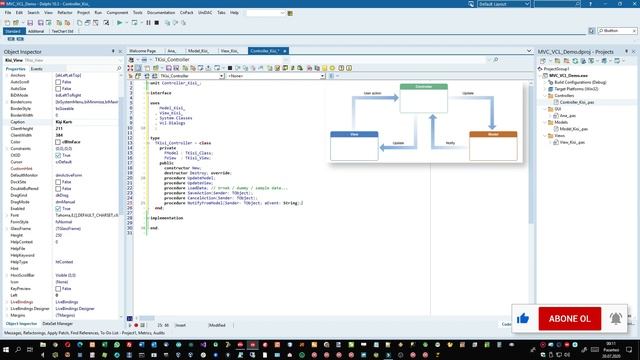Pin the Object Inspector panel
Viewport: 640px width, 360px height.
113,51
